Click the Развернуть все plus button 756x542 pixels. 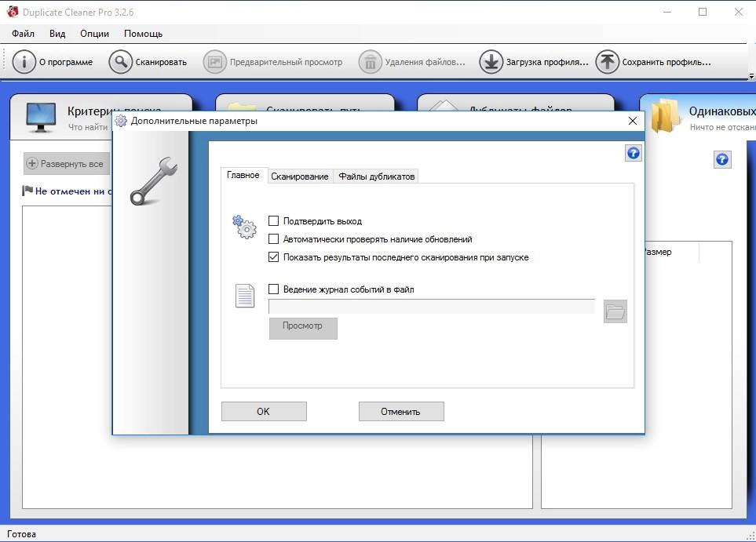[x=67, y=164]
